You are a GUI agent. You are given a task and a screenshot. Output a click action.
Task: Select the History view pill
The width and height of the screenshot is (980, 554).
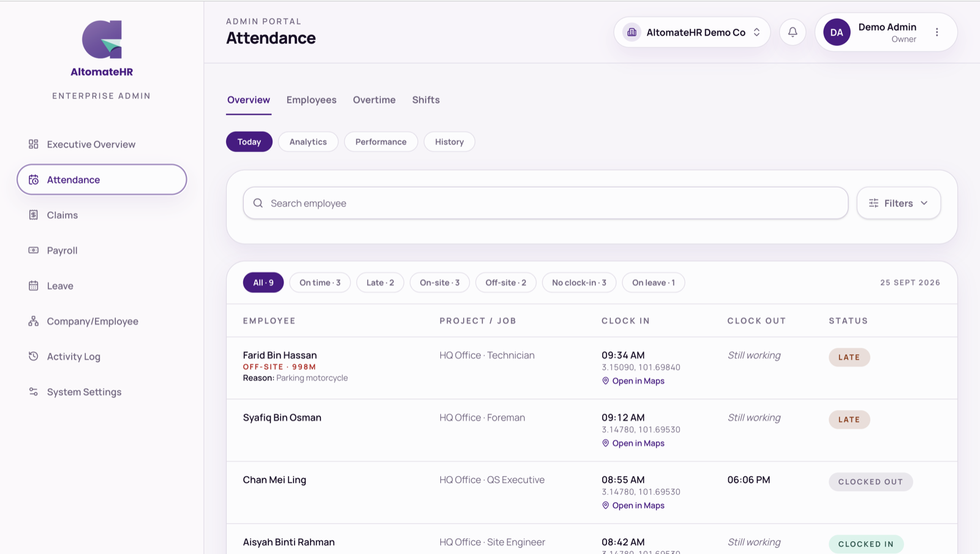[x=450, y=142]
